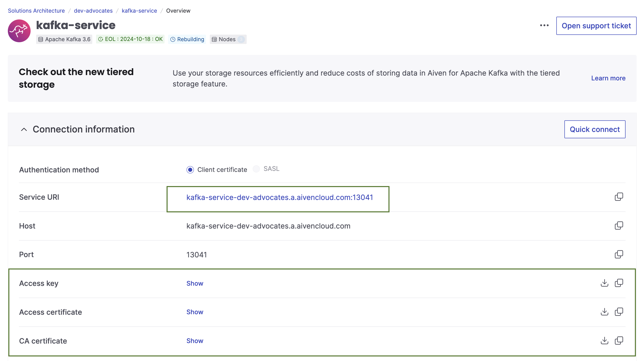Show the CA certificate value

195,341
